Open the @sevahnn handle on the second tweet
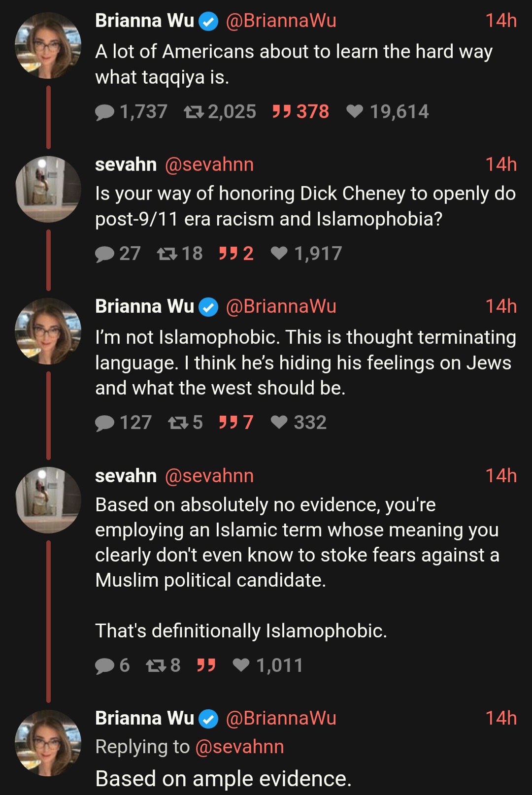 (x=209, y=165)
